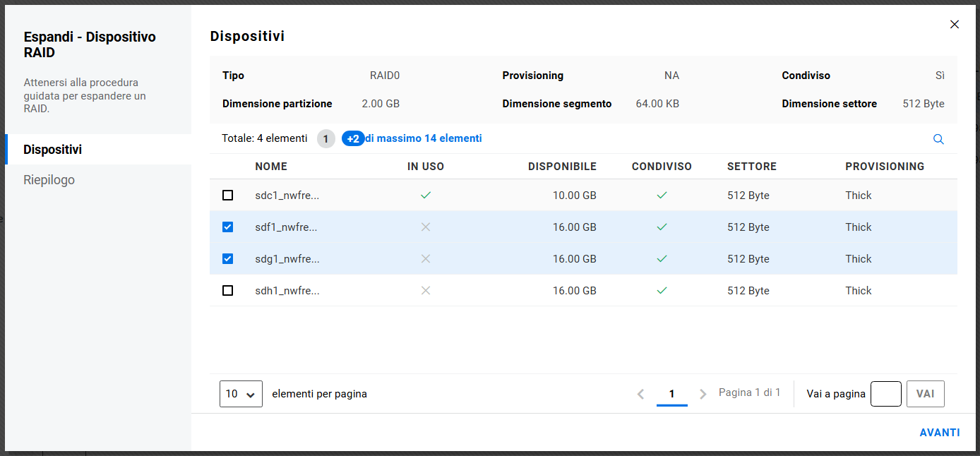Click the blue +2 selection badge
980x456 pixels.
pos(353,139)
